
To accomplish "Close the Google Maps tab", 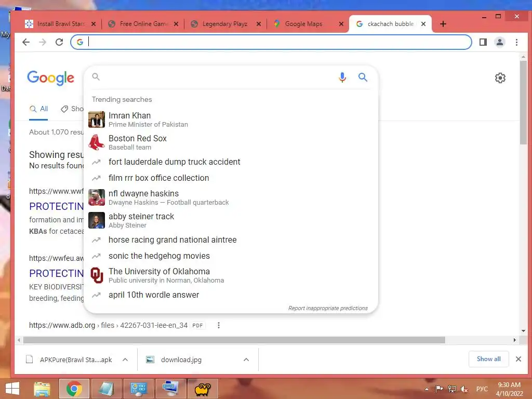I will pos(341,24).
